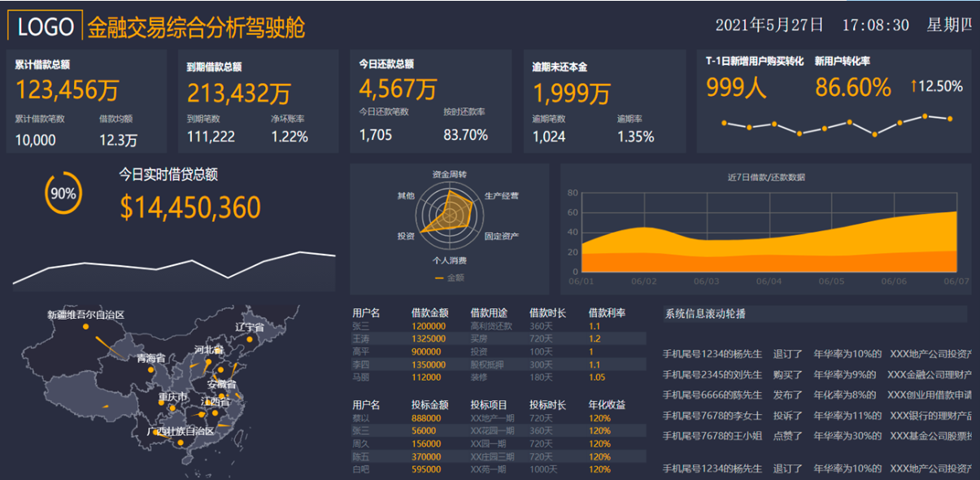The width and height of the screenshot is (980, 480).
Task: Click the 年化收益 column header
Action: coord(607,404)
